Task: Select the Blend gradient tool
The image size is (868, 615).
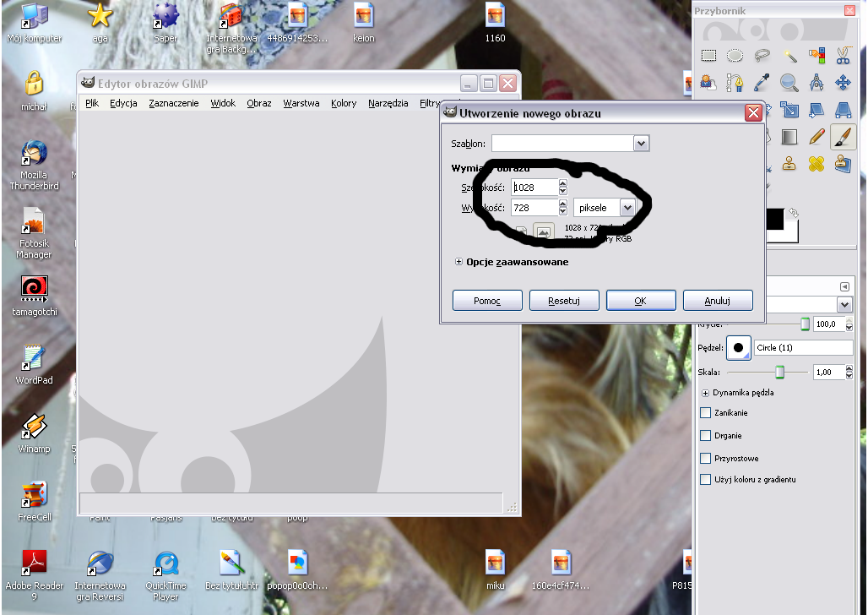Action: point(789,137)
